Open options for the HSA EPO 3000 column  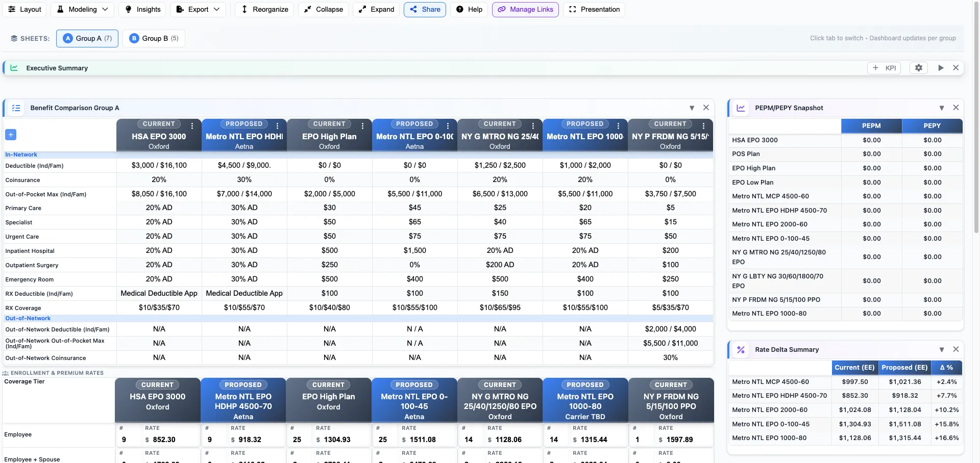pos(192,125)
